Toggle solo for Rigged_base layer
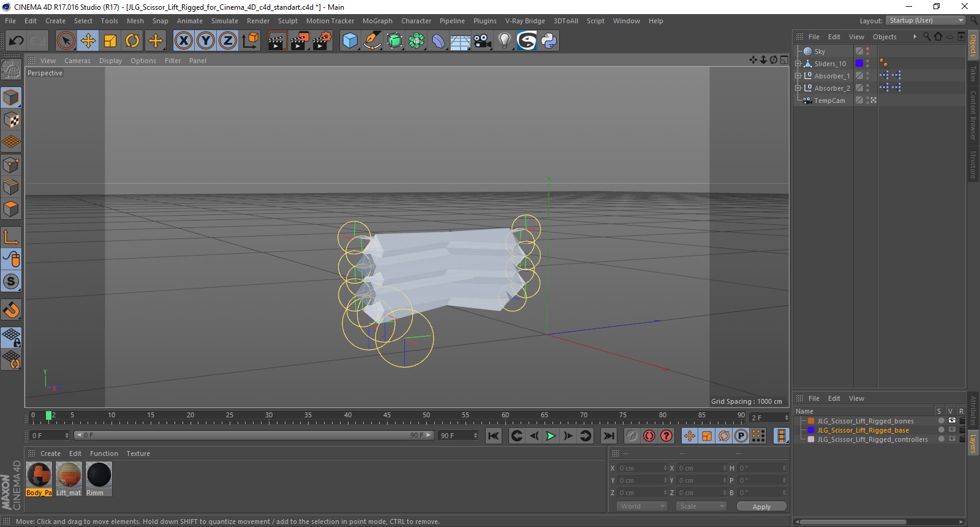 coord(941,430)
